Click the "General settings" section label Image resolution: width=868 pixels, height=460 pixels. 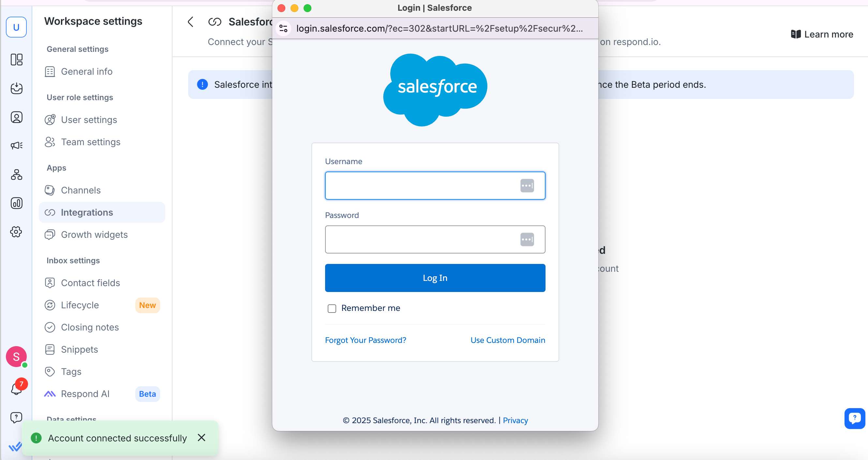click(x=78, y=49)
